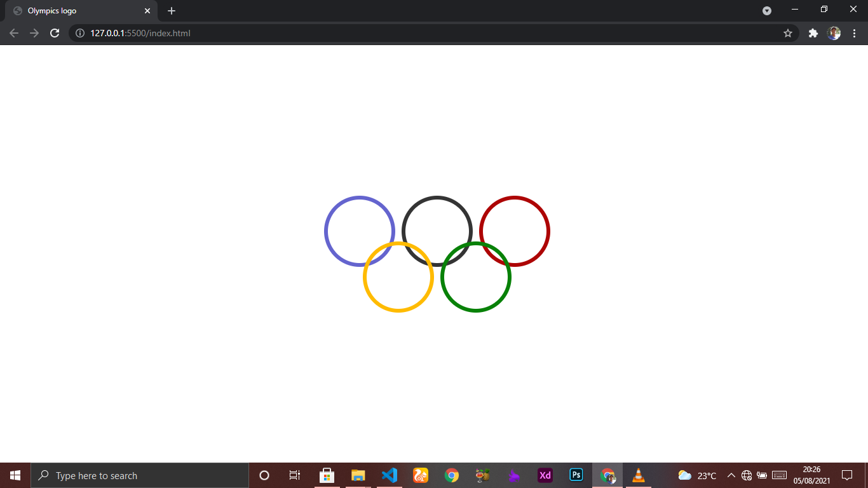Launch VLC media player
Screen dimensions: 868x488
click(639, 475)
